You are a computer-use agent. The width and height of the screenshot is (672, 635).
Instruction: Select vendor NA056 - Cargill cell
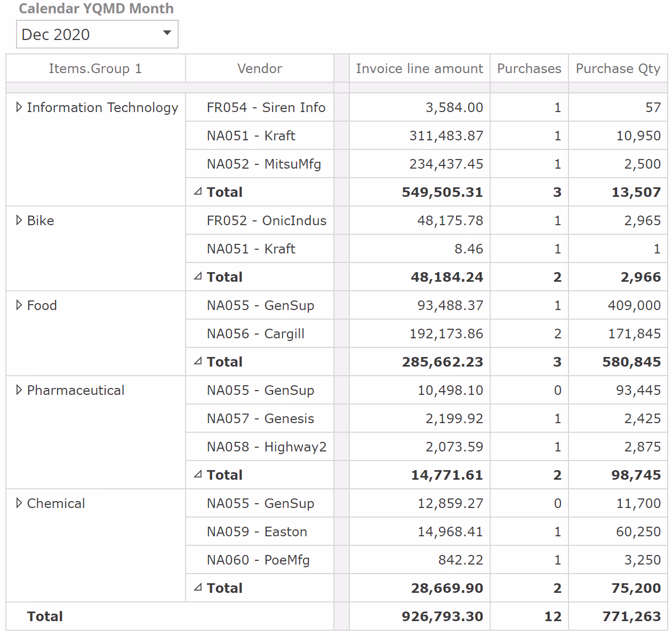[x=255, y=334]
